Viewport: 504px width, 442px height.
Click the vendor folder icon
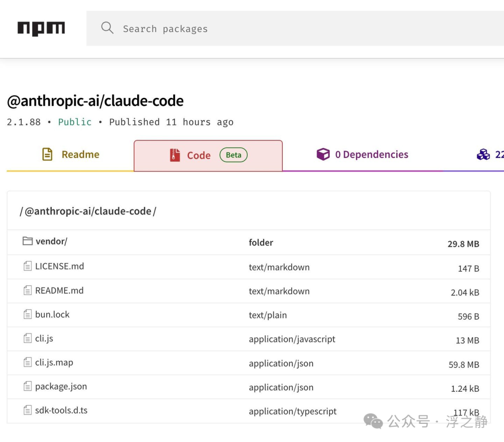pos(28,241)
